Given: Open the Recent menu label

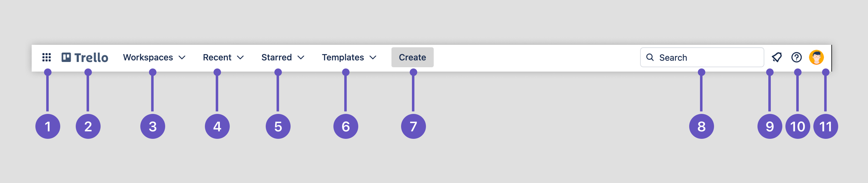Looking at the screenshot, I should (x=217, y=57).
